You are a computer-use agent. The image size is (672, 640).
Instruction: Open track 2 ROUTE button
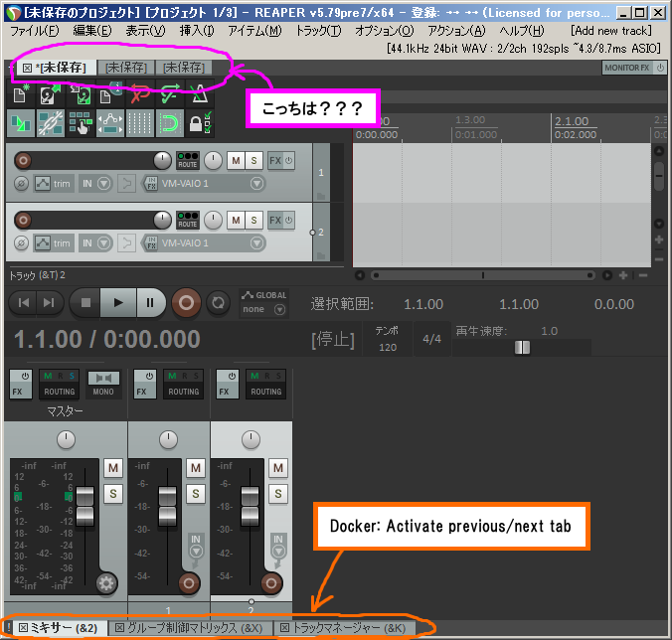pos(188,221)
